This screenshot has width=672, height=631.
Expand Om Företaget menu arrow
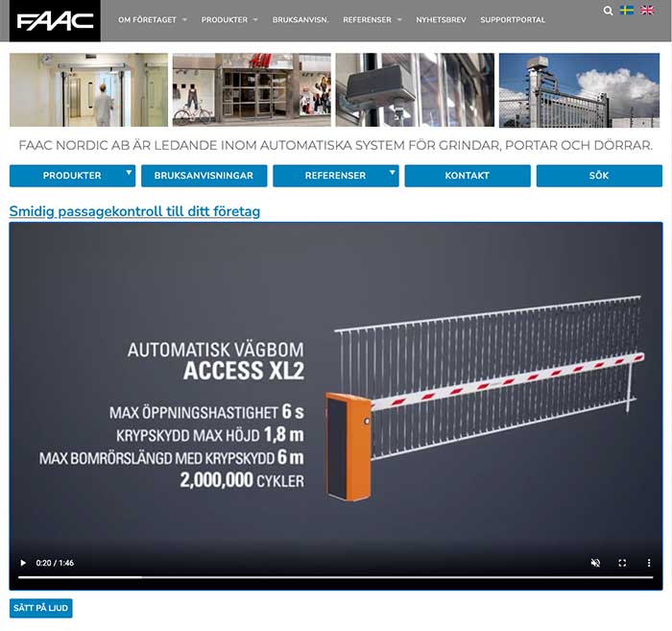(184, 20)
